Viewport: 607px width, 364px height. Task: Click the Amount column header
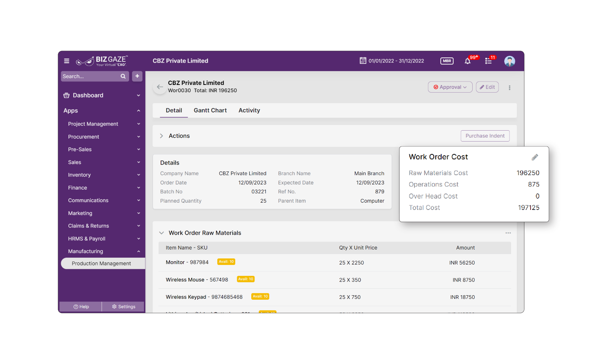coord(465,248)
